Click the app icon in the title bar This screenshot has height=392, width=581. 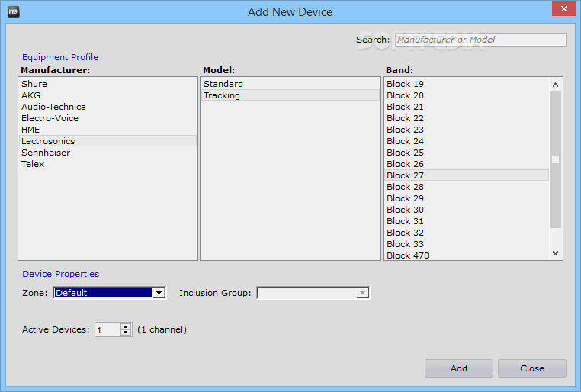14,12
